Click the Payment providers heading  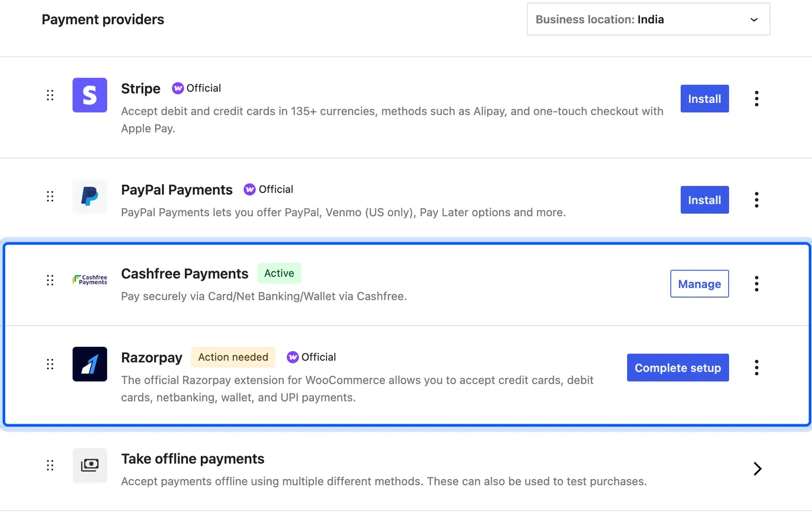(x=103, y=19)
